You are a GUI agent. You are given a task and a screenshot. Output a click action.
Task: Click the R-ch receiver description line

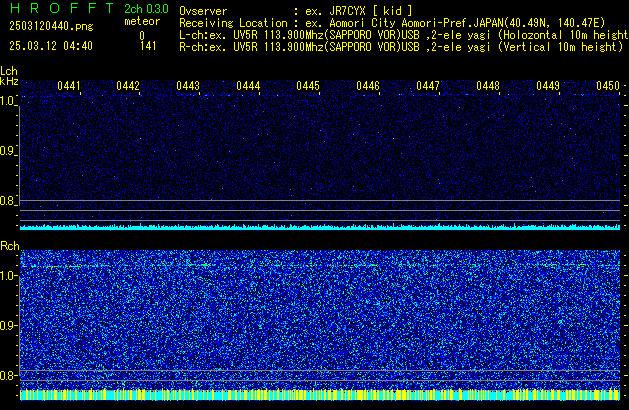(x=401, y=47)
